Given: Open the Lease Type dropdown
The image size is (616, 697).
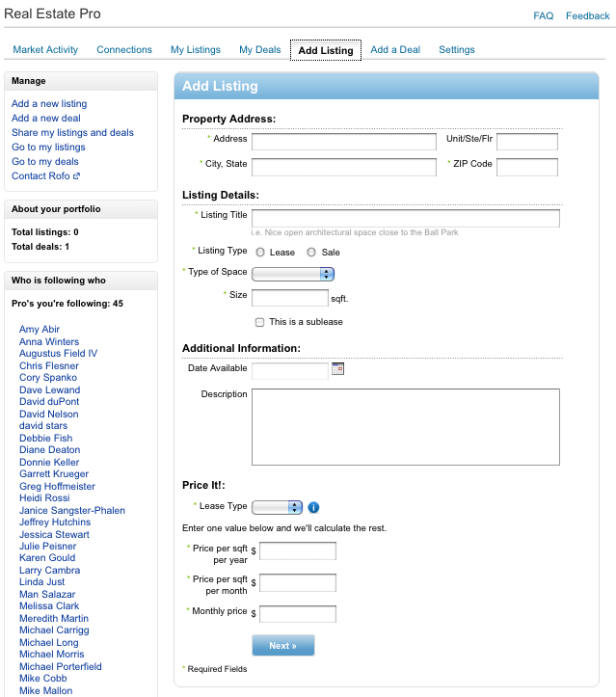Looking at the screenshot, I should point(277,507).
